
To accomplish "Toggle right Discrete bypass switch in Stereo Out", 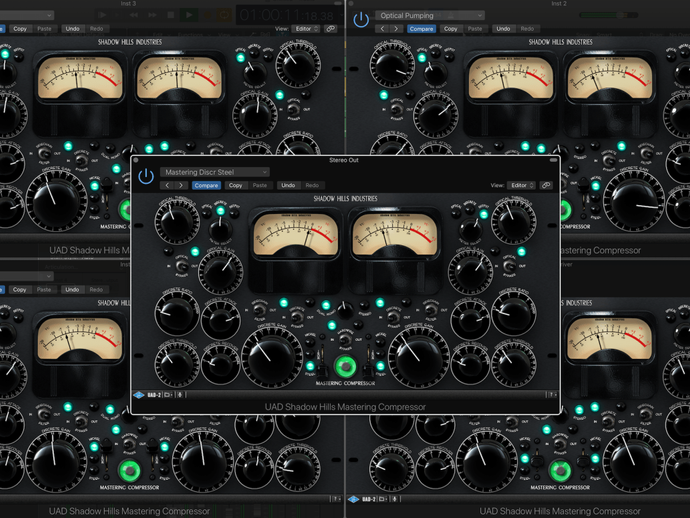I will click(393, 316).
